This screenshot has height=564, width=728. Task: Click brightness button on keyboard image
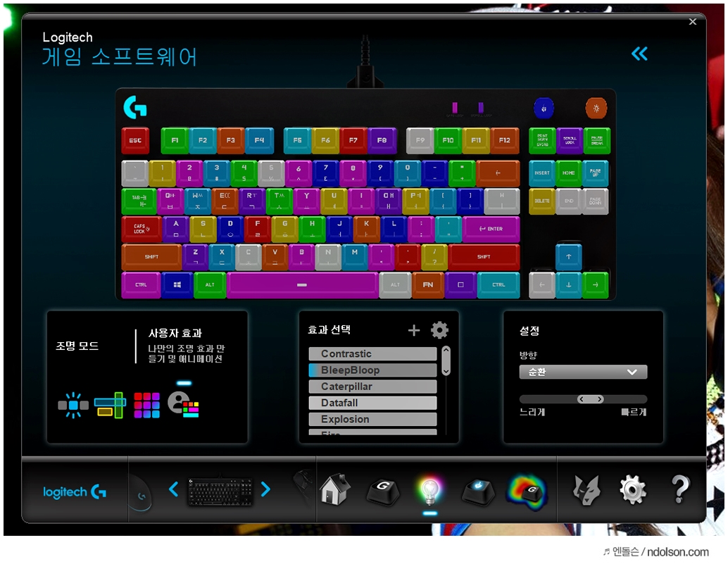[596, 108]
